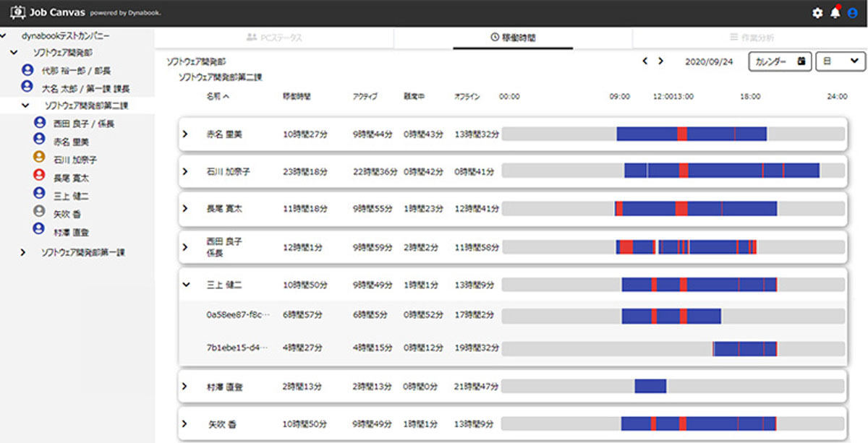
Task: Click ソフトウェア開発部第二課 breadcrumb heading
Action: [x=219, y=76]
